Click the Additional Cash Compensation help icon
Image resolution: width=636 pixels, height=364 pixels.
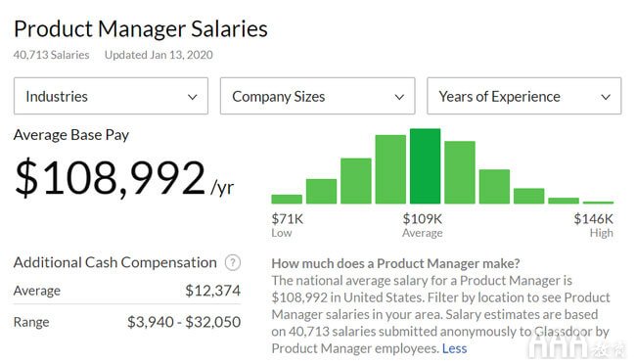pyautogui.click(x=233, y=262)
